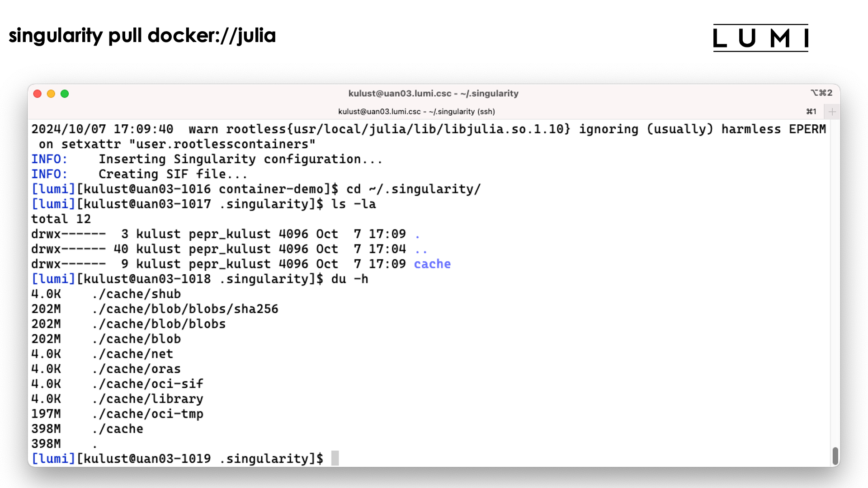This screenshot has width=868, height=488.
Task: Open a new terminal tab with plus
Action: click(832, 112)
